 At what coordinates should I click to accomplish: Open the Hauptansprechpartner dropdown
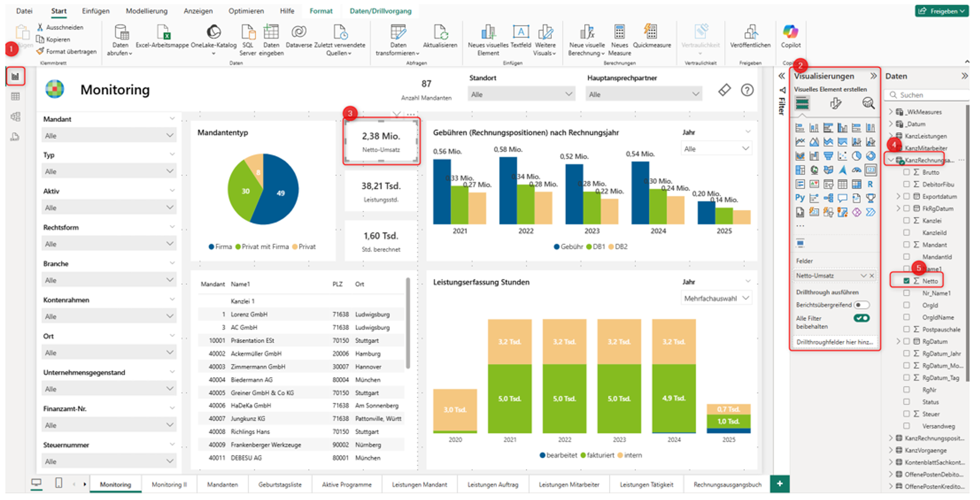(x=644, y=94)
